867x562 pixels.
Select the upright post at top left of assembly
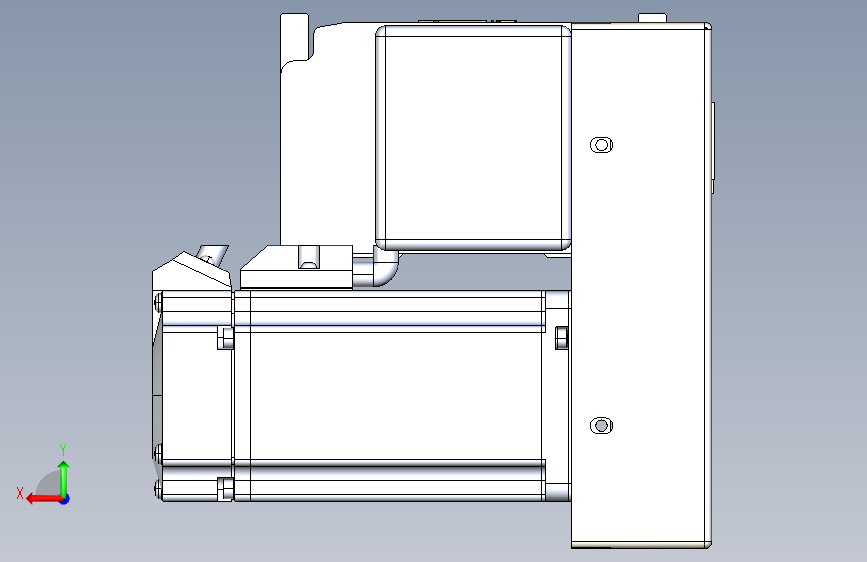click(295, 38)
